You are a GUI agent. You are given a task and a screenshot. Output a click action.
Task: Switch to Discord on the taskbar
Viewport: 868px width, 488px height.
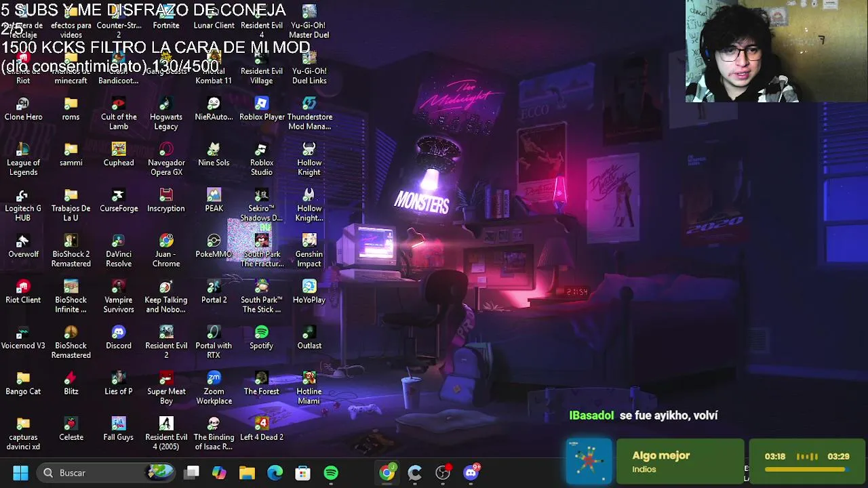point(471,472)
